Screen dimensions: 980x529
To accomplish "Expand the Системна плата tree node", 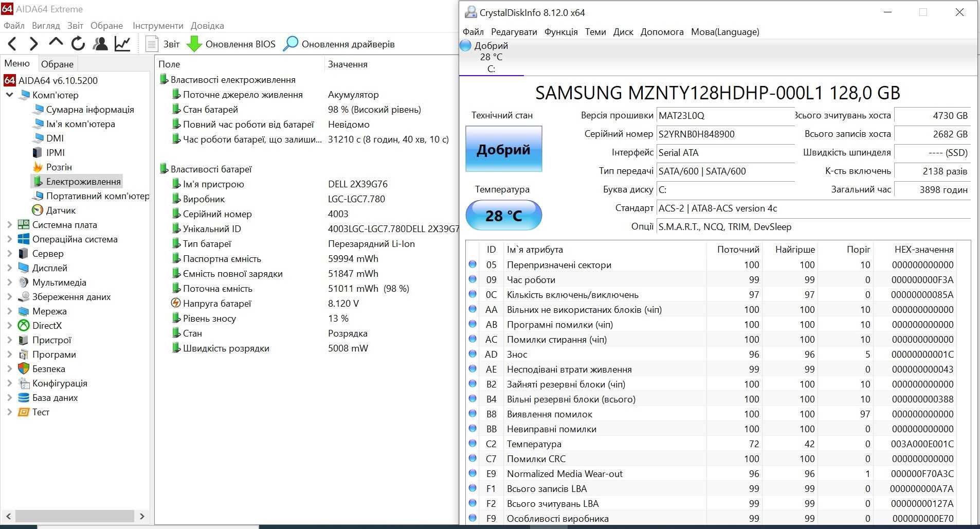I will pyautogui.click(x=9, y=225).
